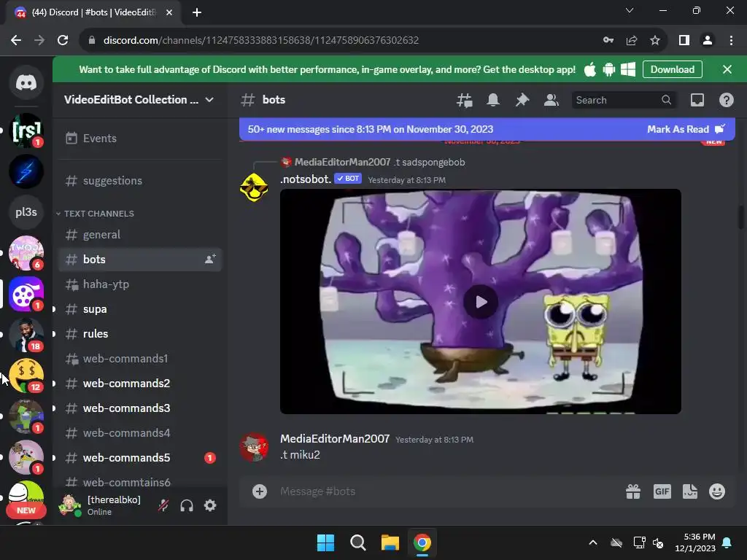Open taskbar Search

pyautogui.click(x=357, y=542)
